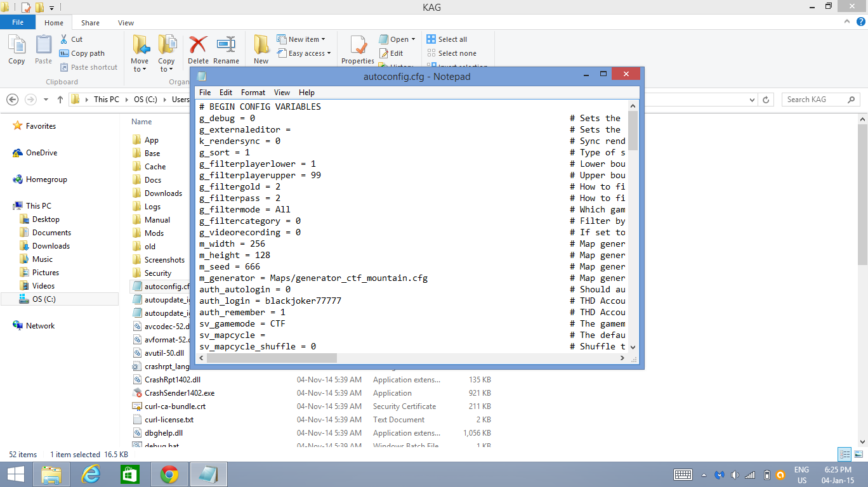Click the Search KAG input field
The width and height of the screenshot is (868, 487).
814,100
